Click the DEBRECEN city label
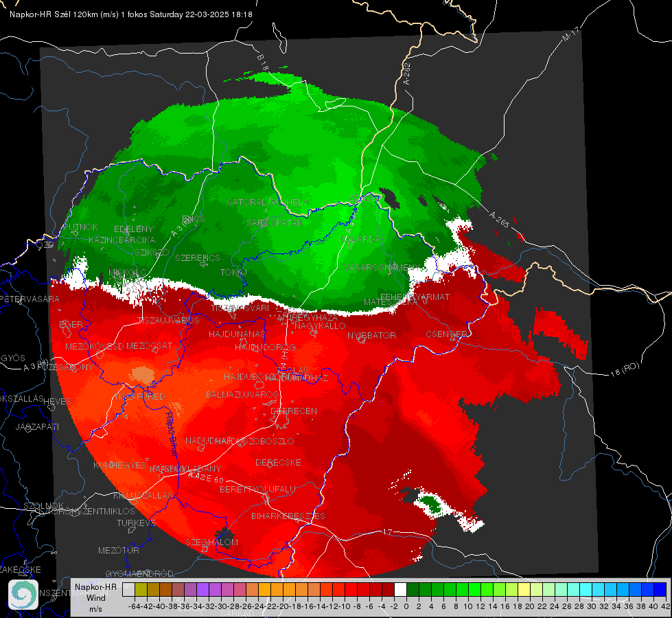 pos(294,411)
